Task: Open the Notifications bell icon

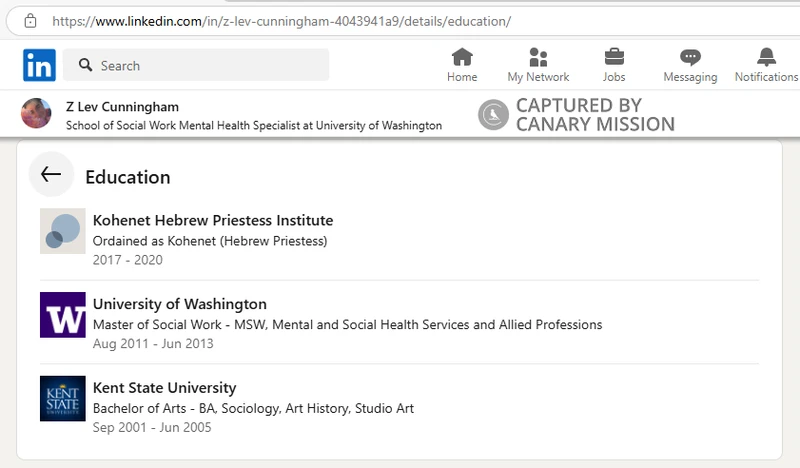Action: pyautogui.click(x=766, y=57)
